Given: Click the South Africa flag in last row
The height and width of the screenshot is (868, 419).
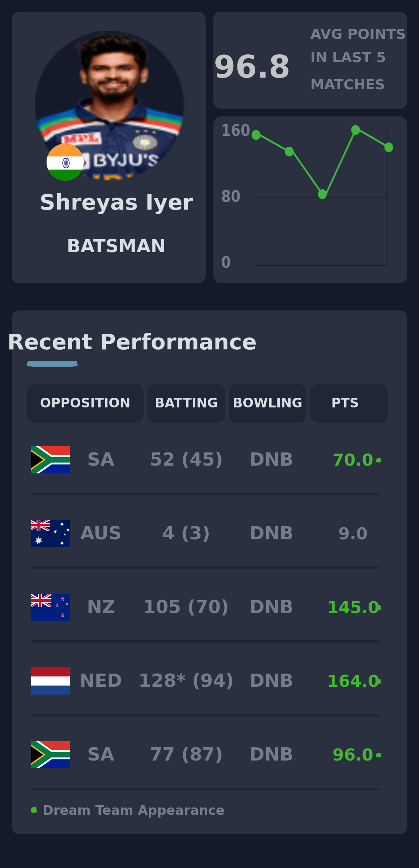Looking at the screenshot, I should pos(50,755).
